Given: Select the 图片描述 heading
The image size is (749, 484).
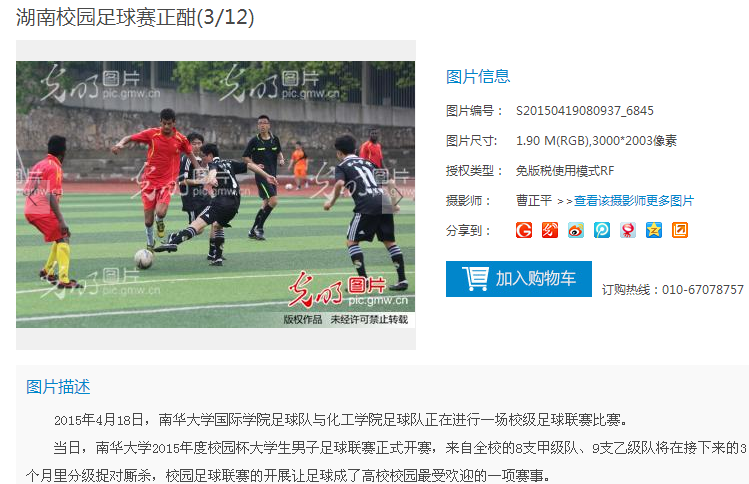Looking at the screenshot, I should (58, 387).
